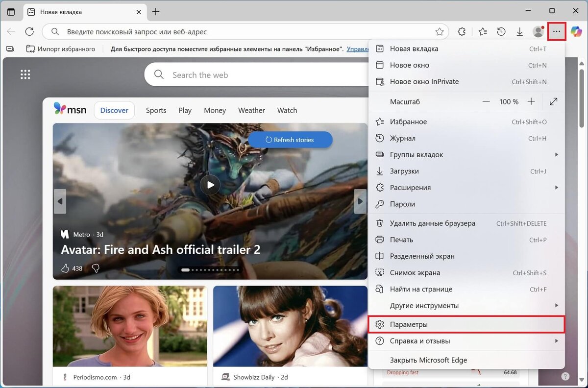Click the help question mark icon
The width and height of the screenshot is (588, 388).
[x=565, y=376]
